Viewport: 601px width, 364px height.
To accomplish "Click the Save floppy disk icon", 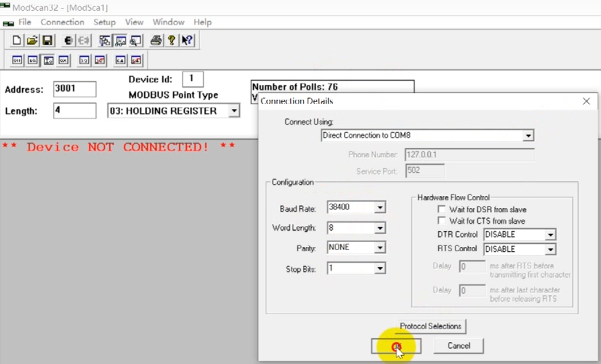I will (47, 41).
